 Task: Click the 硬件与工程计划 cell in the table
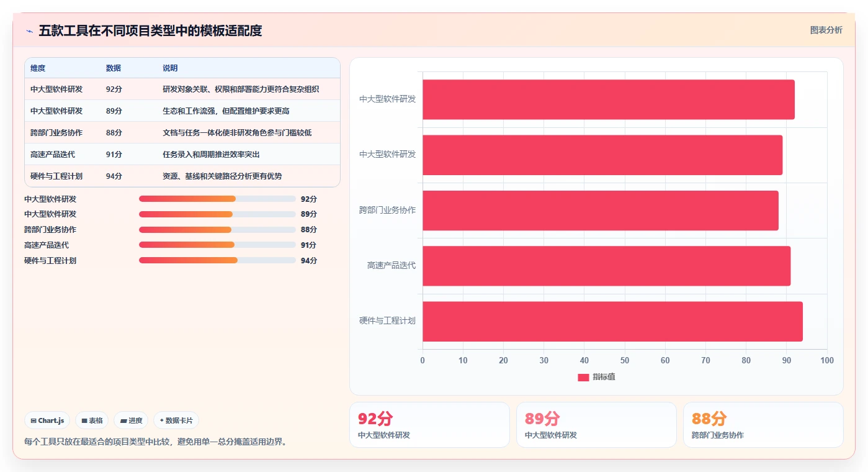point(56,176)
